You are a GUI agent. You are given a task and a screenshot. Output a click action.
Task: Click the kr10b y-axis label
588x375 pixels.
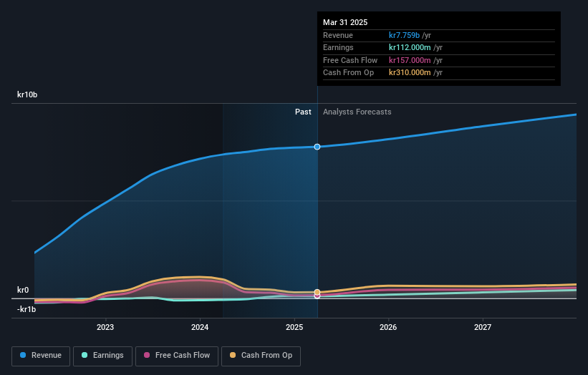pos(27,94)
